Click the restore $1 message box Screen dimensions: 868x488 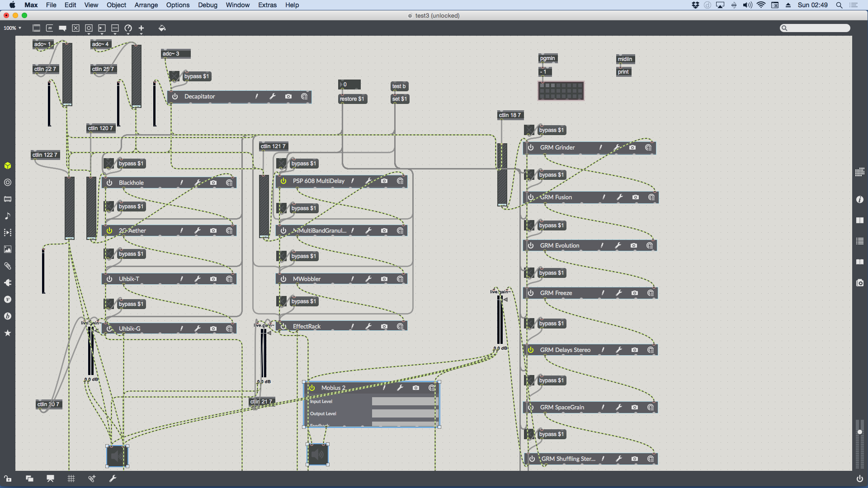[352, 99]
